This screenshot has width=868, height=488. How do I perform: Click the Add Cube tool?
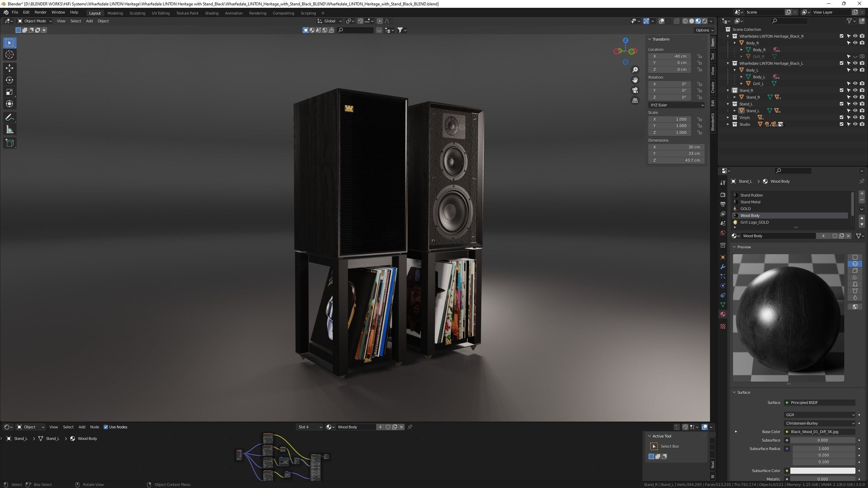[9, 143]
